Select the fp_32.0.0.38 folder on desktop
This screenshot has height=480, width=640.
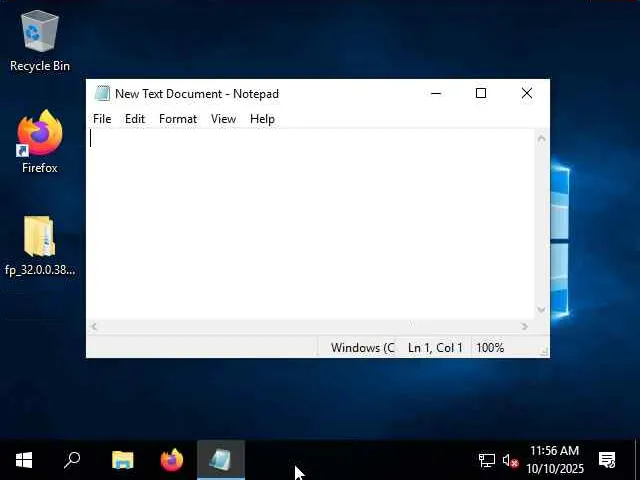click(x=40, y=246)
